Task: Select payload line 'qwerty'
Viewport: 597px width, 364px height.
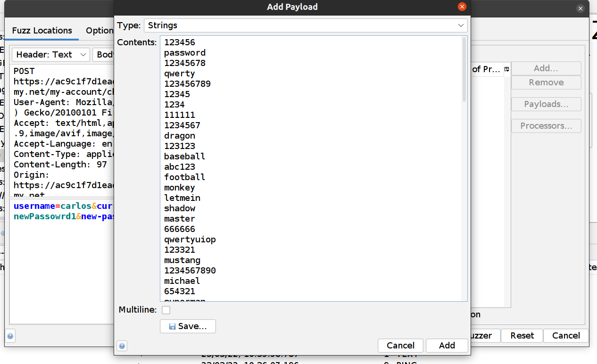Action: click(180, 74)
